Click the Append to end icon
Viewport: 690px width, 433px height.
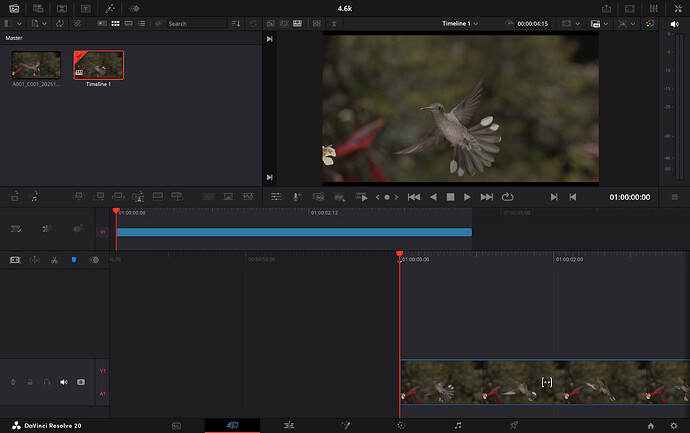pos(99,196)
